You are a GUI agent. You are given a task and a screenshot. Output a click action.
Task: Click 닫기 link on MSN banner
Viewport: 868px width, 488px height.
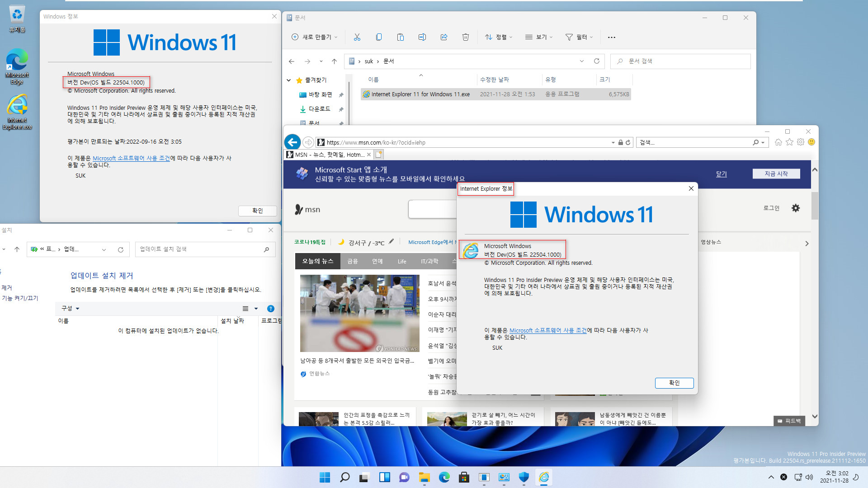point(721,174)
